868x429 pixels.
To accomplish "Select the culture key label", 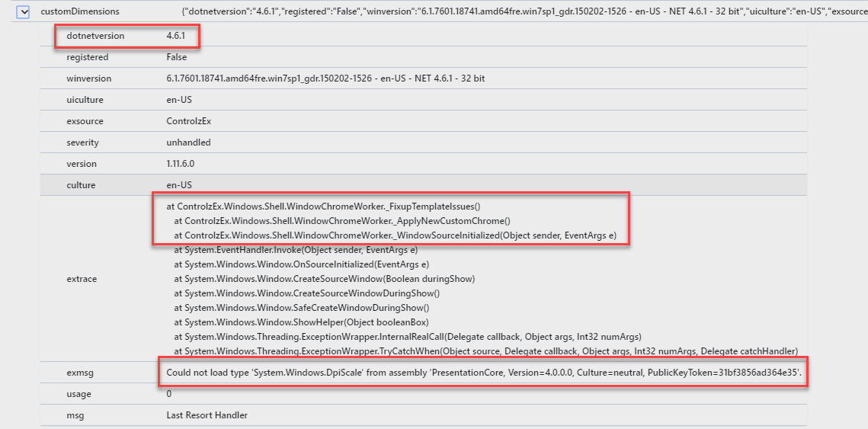I will click(82, 185).
